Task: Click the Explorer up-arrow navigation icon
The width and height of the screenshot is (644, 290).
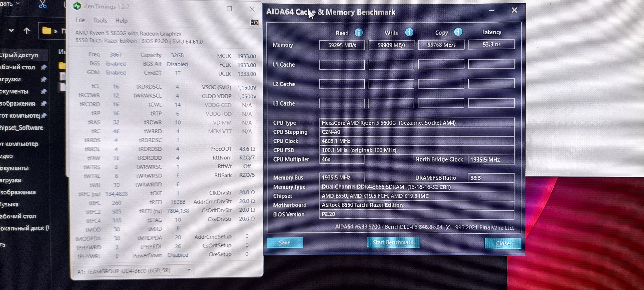Action: pos(26,31)
